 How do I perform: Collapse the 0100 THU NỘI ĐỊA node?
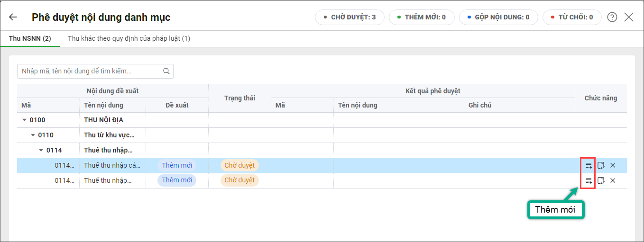25,120
